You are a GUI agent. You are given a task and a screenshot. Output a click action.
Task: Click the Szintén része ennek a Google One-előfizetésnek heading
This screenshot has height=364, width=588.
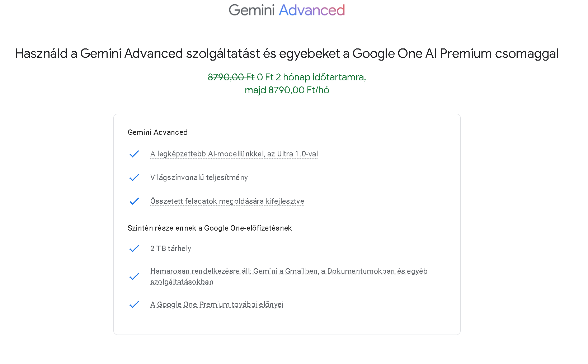click(x=210, y=228)
